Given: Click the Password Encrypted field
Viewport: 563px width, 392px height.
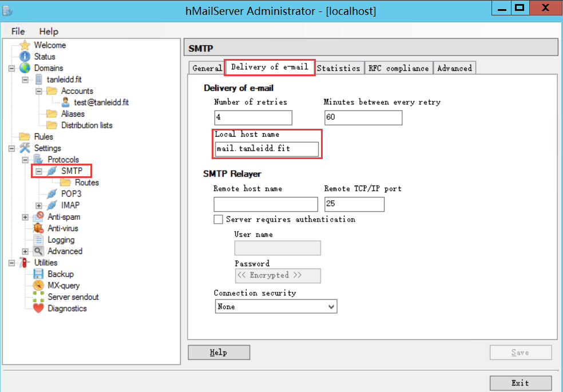Looking at the screenshot, I should click(x=277, y=276).
